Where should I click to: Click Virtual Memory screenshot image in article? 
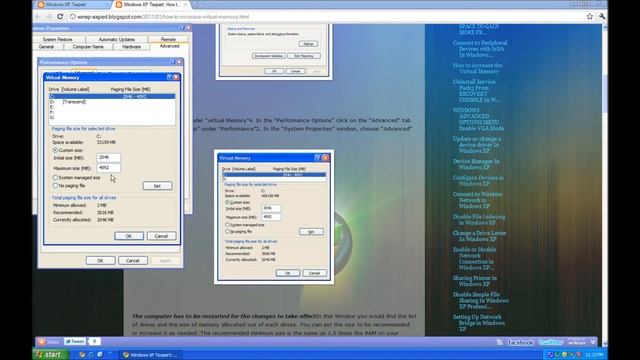coord(274,217)
